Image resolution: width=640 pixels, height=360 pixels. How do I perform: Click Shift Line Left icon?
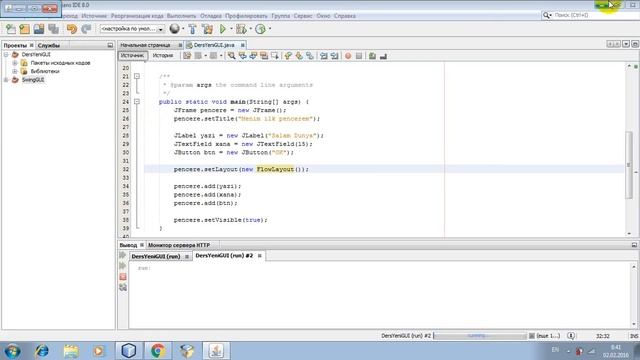(324, 56)
